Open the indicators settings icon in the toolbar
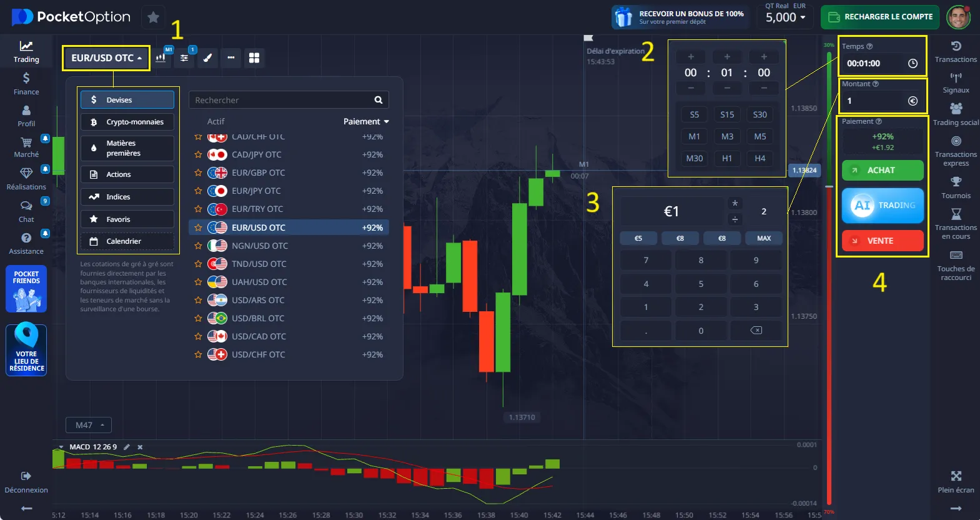This screenshot has height=520, width=980. [x=184, y=57]
